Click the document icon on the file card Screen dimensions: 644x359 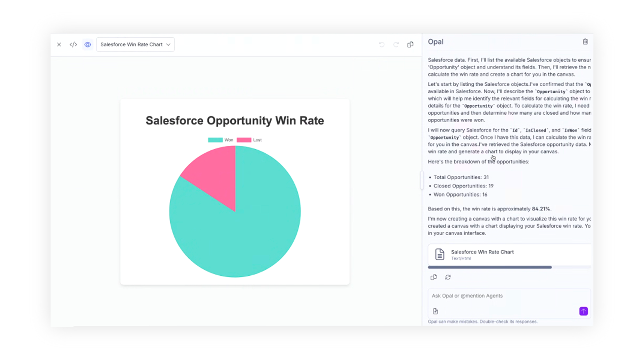tap(440, 254)
